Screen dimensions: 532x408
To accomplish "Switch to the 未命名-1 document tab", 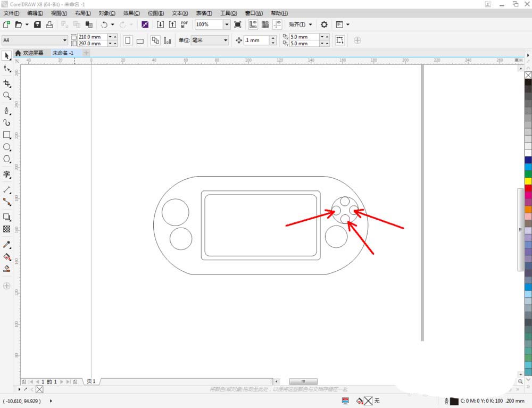I will [x=63, y=53].
